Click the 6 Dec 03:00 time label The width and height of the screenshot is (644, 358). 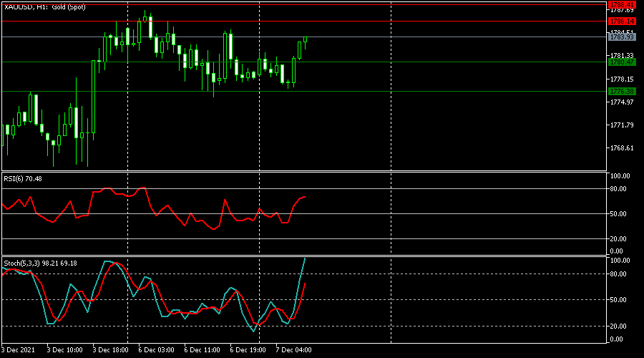pyautogui.click(x=156, y=350)
